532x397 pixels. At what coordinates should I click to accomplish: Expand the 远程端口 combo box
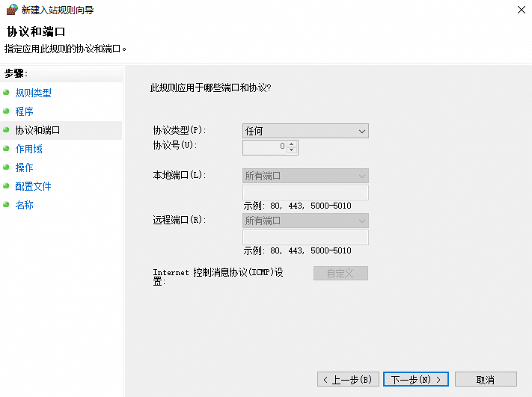(x=305, y=221)
